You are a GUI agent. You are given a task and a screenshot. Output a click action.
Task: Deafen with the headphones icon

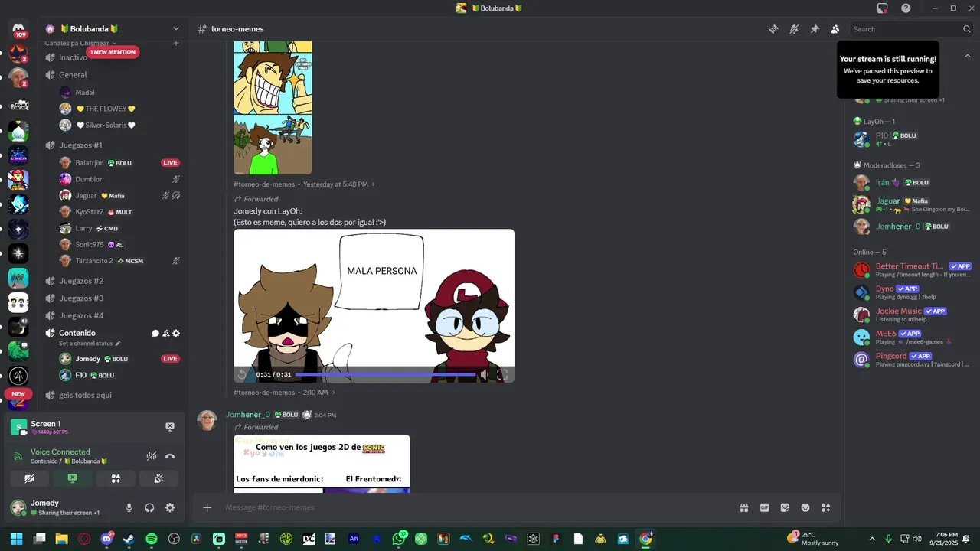pos(149,507)
